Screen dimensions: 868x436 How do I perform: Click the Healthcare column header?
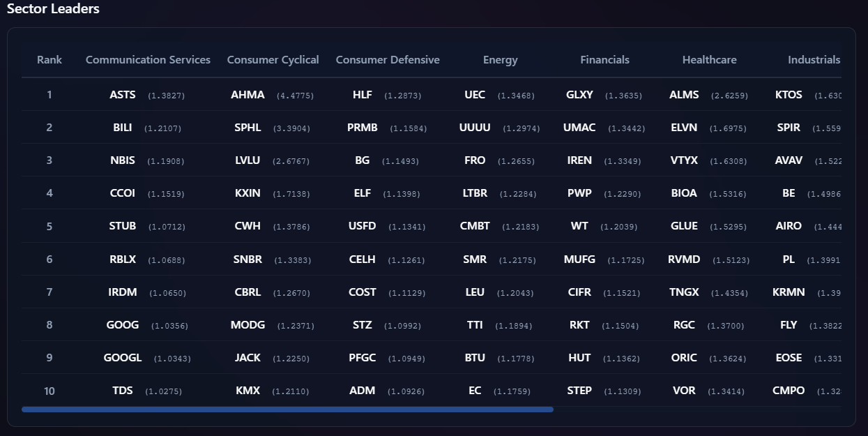(x=709, y=60)
